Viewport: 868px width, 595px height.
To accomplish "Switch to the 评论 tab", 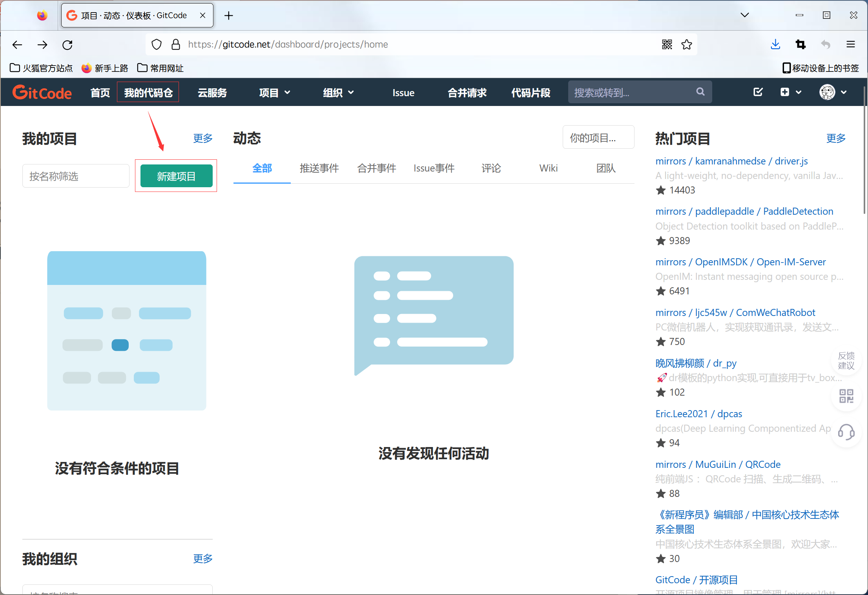I will click(x=491, y=168).
